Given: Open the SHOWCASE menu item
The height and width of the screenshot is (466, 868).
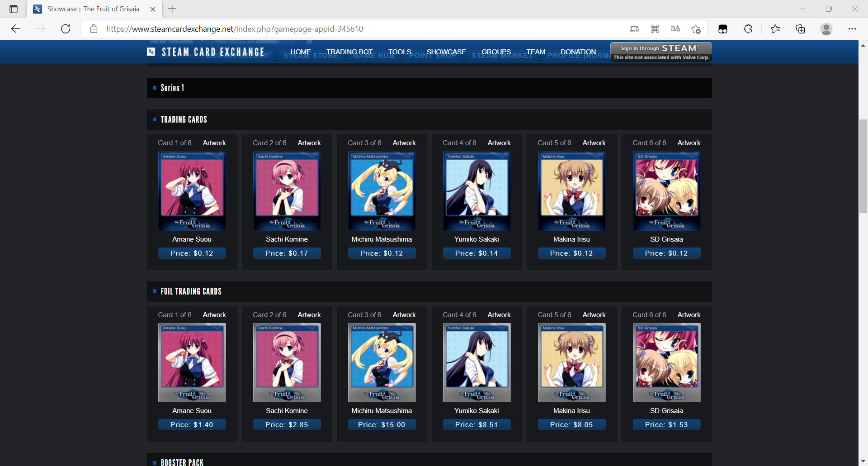Looking at the screenshot, I should pyautogui.click(x=446, y=52).
